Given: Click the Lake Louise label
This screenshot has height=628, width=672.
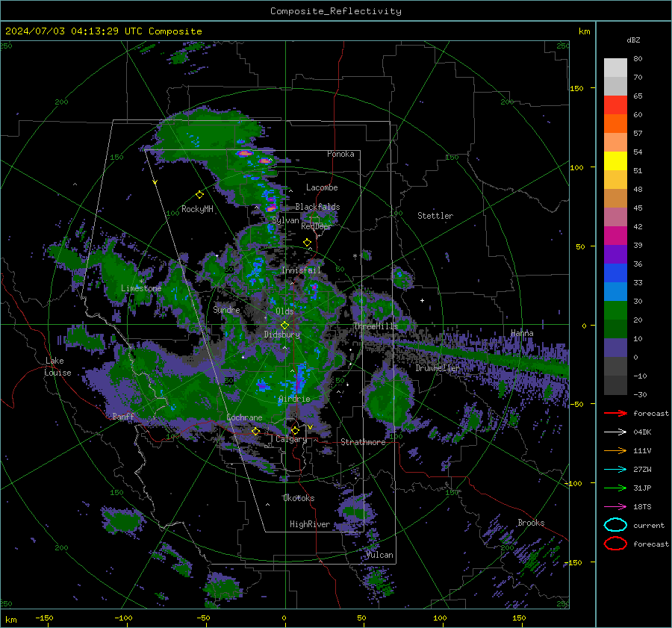Looking at the screenshot, I should (57, 367).
